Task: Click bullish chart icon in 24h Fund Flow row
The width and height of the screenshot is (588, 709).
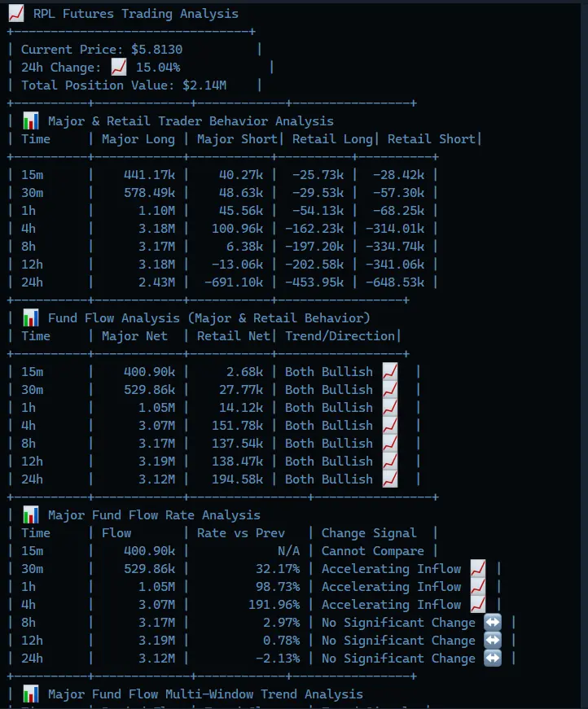Action: [x=390, y=479]
